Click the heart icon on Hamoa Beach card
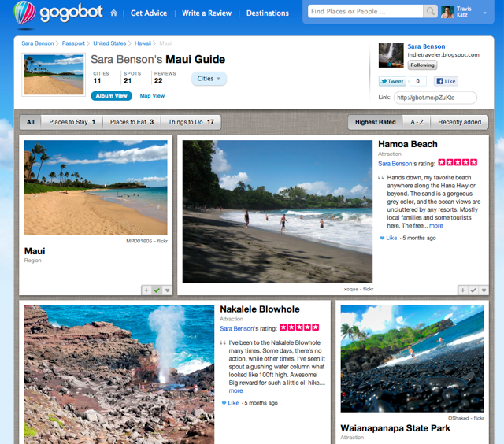 pyautogui.click(x=484, y=290)
